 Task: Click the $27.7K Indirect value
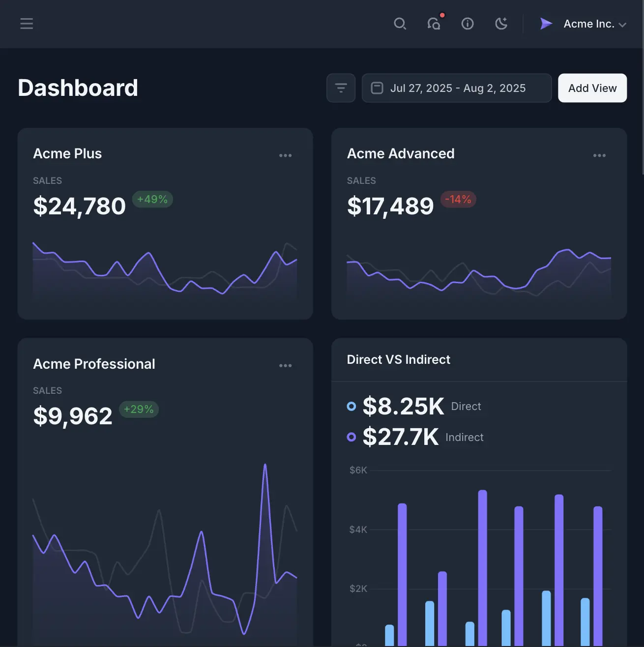tap(401, 437)
